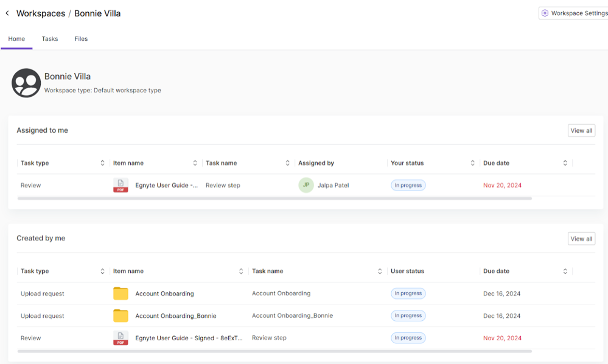
Task: Sort the Task type column
Action: tap(102, 163)
